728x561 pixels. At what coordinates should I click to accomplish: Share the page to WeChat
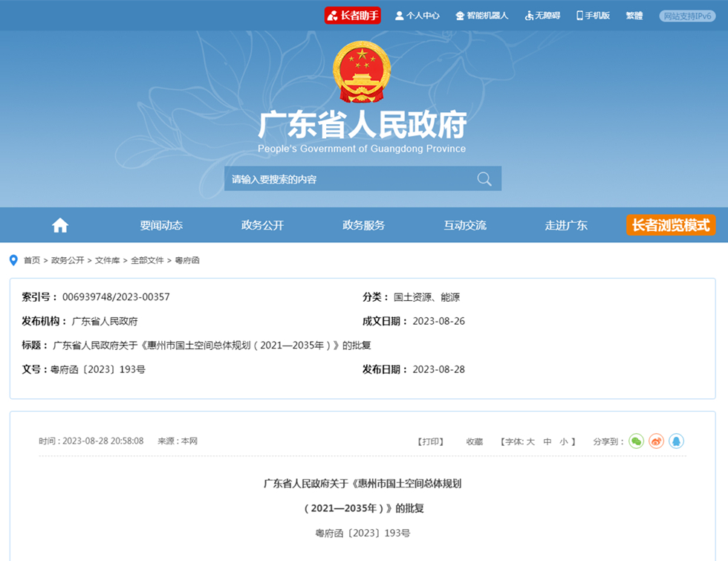(637, 441)
